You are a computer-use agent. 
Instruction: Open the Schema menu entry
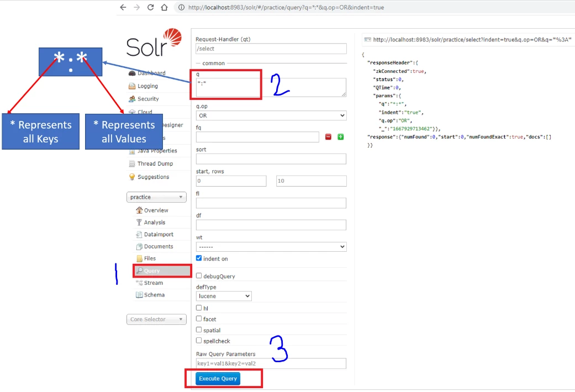click(154, 295)
